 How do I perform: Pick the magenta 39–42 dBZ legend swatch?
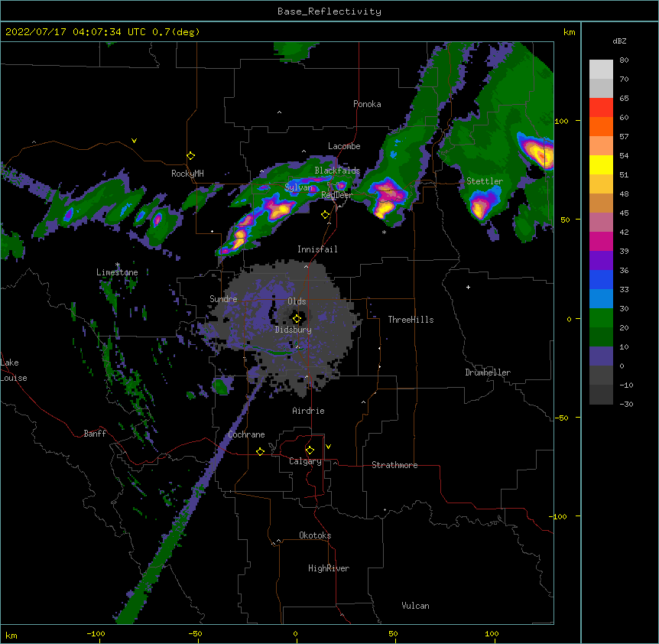point(601,241)
